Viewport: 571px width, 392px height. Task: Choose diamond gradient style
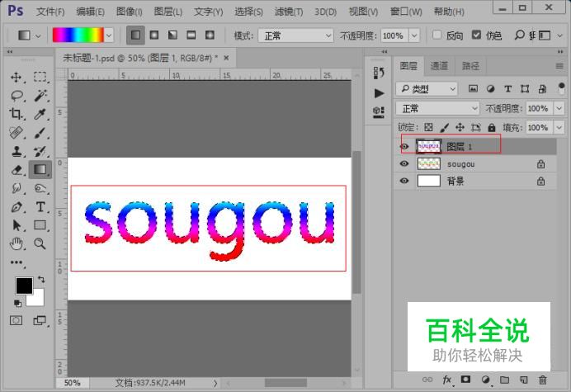point(210,35)
